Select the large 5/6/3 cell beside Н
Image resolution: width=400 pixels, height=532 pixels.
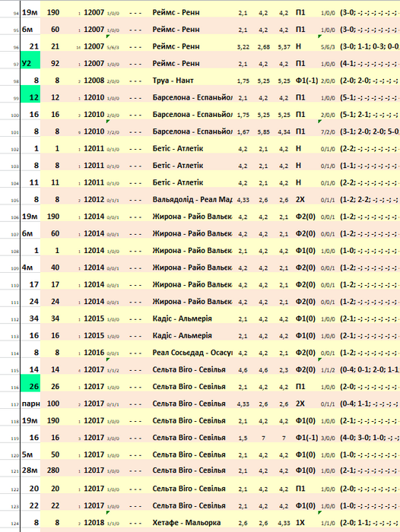click(x=328, y=47)
